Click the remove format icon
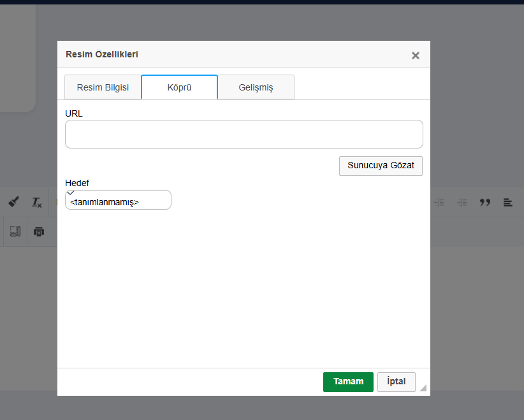 tap(37, 202)
